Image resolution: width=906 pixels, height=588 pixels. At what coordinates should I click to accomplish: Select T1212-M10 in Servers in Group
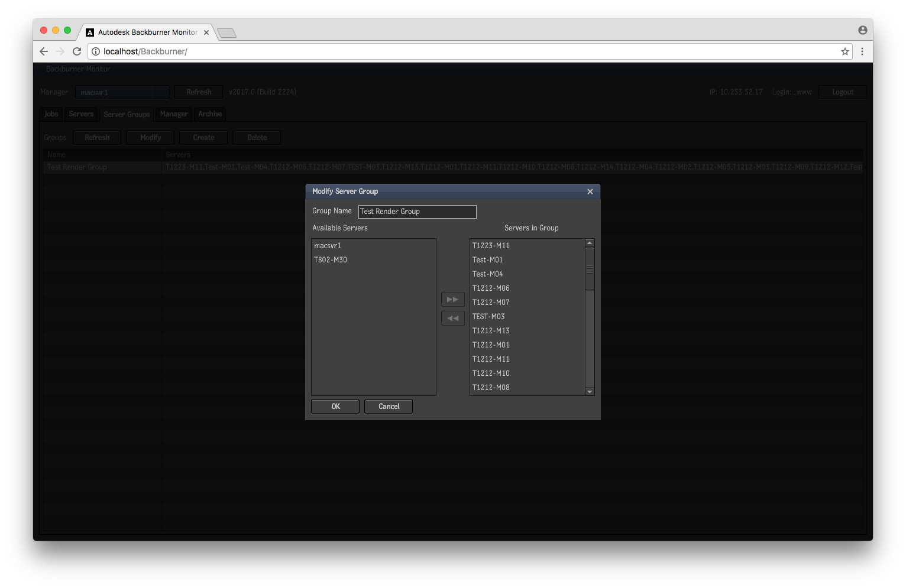(x=528, y=373)
